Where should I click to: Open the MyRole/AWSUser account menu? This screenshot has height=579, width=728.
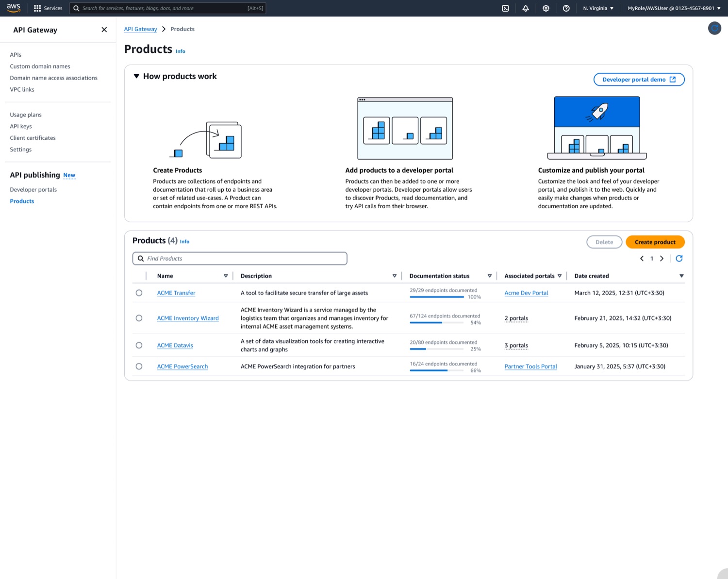point(674,8)
